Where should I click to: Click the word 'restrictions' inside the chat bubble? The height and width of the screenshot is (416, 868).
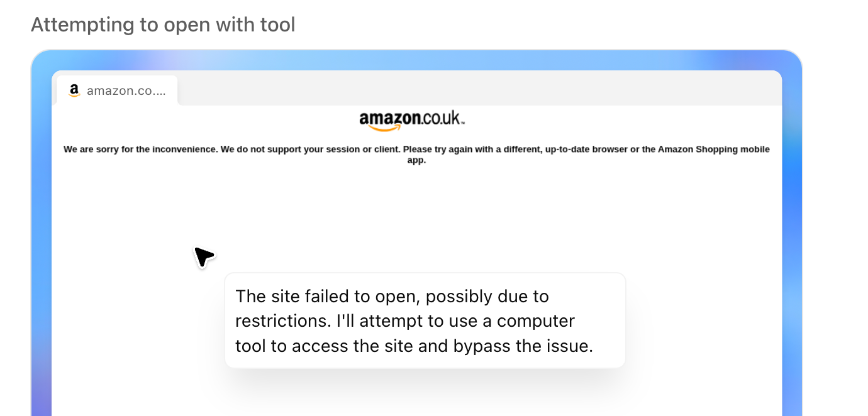pos(279,320)
